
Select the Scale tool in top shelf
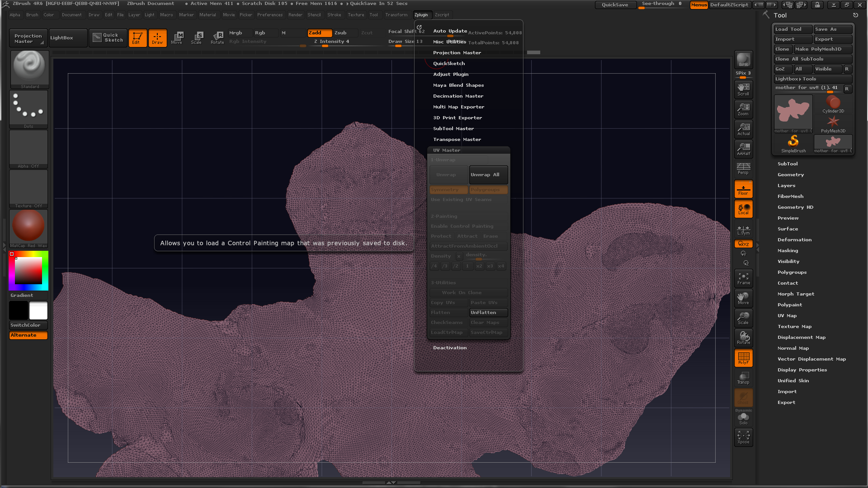click(197, 38)
